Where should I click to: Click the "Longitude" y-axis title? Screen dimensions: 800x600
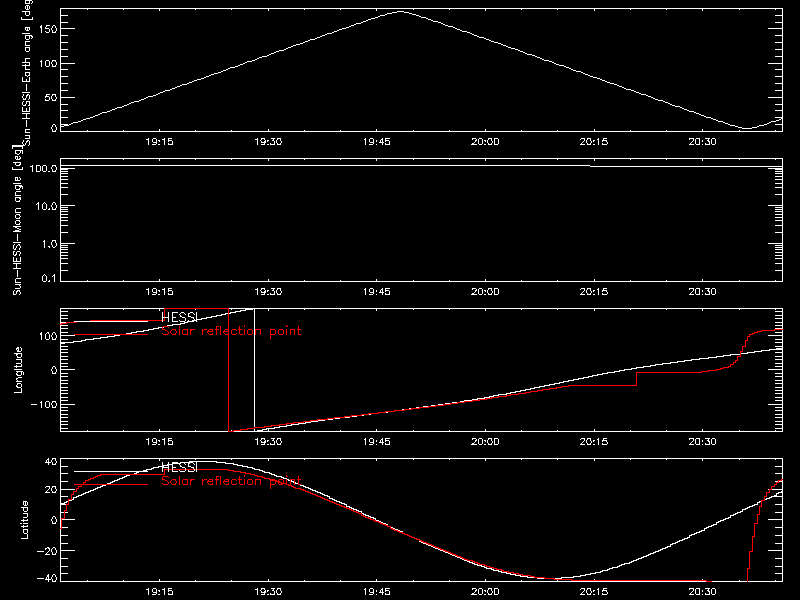pyautogui.click(x=18, y=370)
